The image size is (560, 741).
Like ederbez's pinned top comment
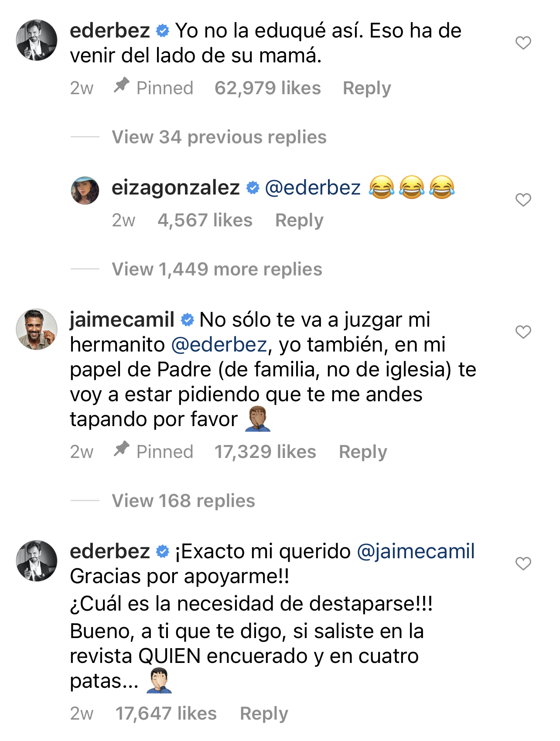click(523, 43)
